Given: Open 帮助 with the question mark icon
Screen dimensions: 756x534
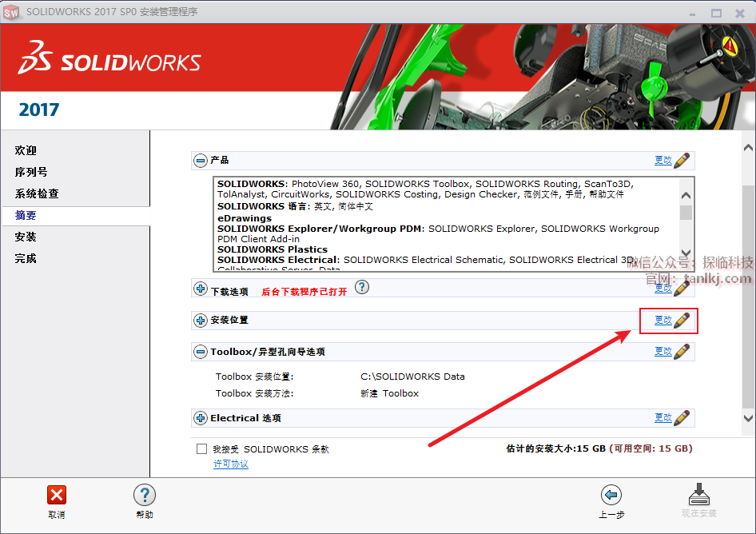Looking at the screenshot, I should [x=145, y=495].
